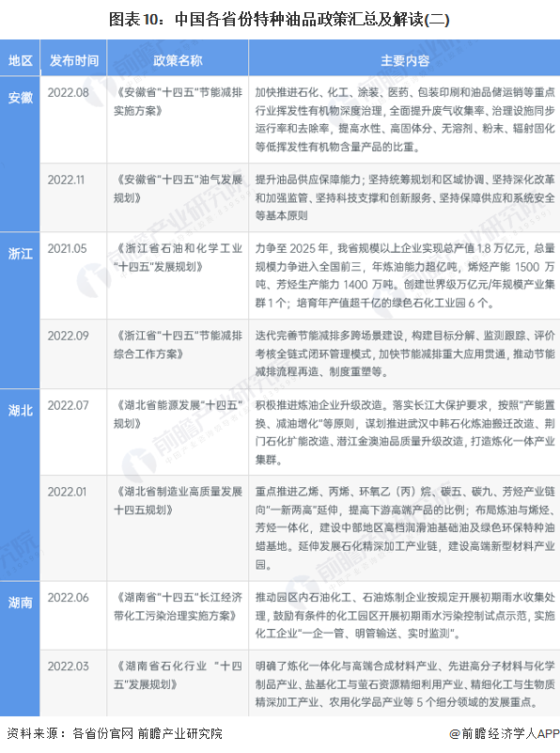Select date cell 2022.09

tap(69, 336)
